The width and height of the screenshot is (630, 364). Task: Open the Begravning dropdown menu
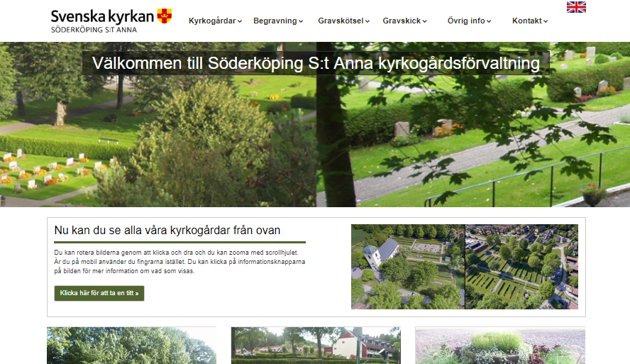click(x=278, y=21)
